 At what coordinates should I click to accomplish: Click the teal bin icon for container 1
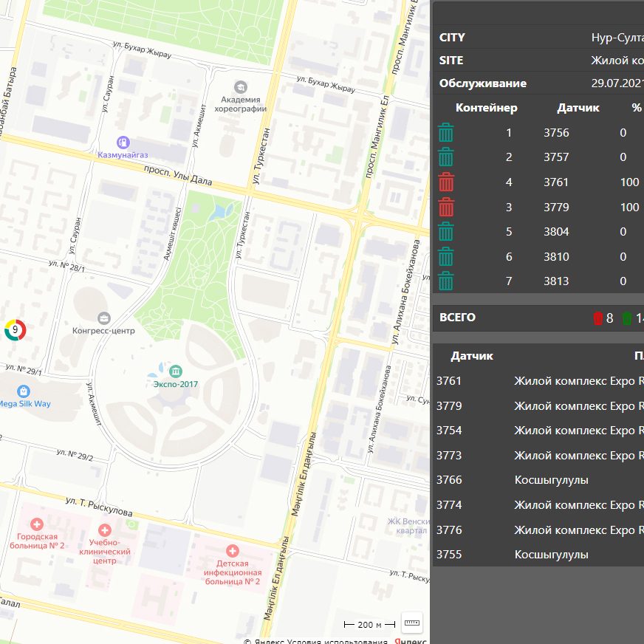coord(446,133)
